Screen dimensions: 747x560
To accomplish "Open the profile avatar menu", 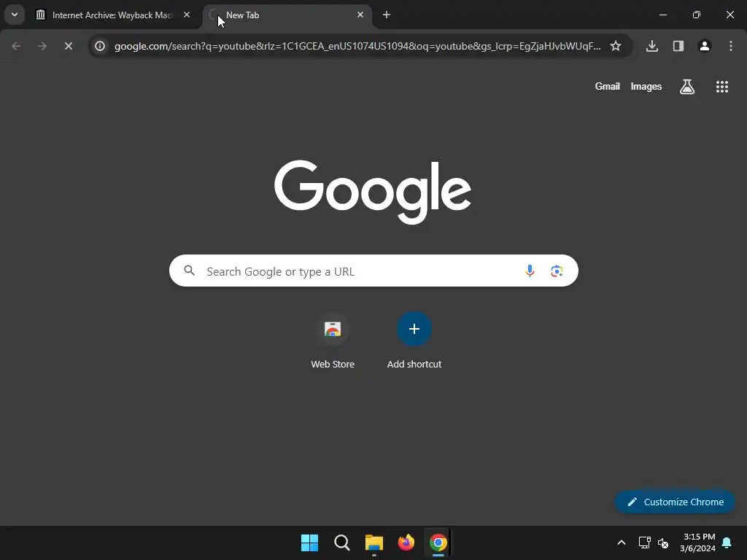I will (705, 46).
